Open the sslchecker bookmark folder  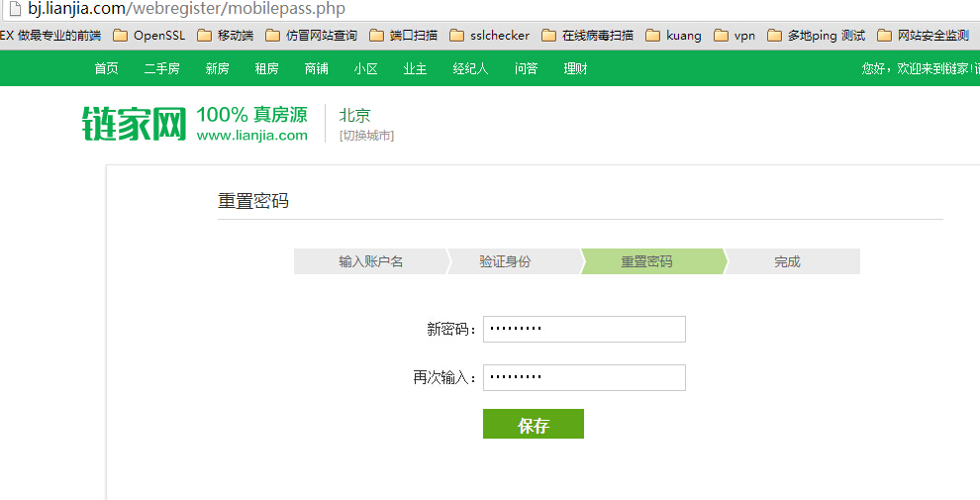tap(489, 36)
